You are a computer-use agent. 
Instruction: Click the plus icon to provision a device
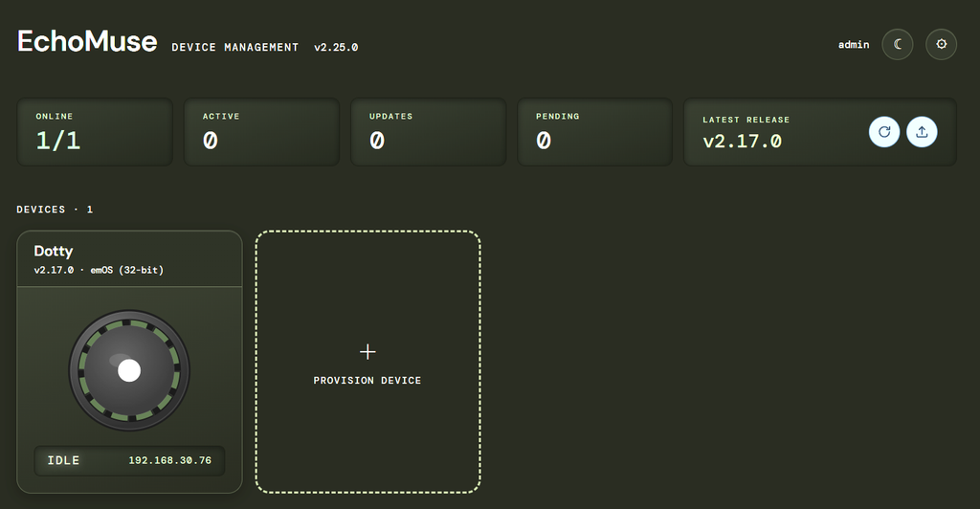pos(367,352)
